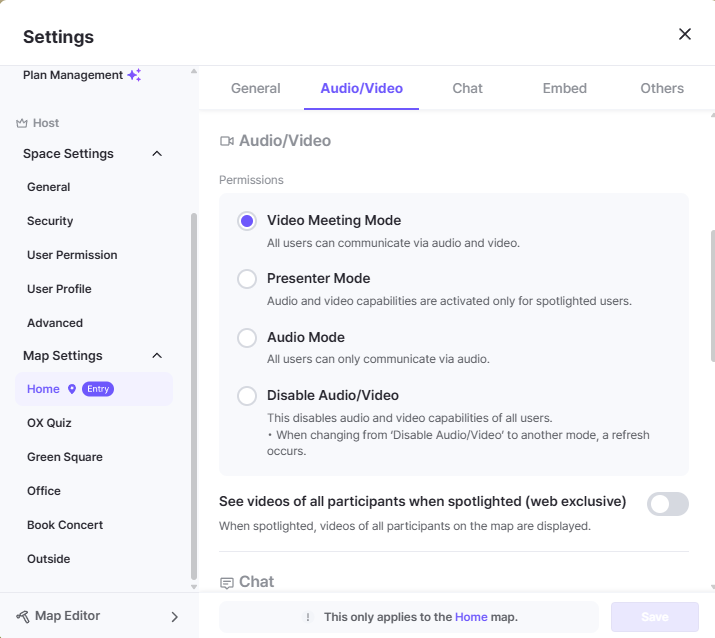Click the info exclamation icon in footer
This screenshot has width=715, height=638.
tap(308, 617)
